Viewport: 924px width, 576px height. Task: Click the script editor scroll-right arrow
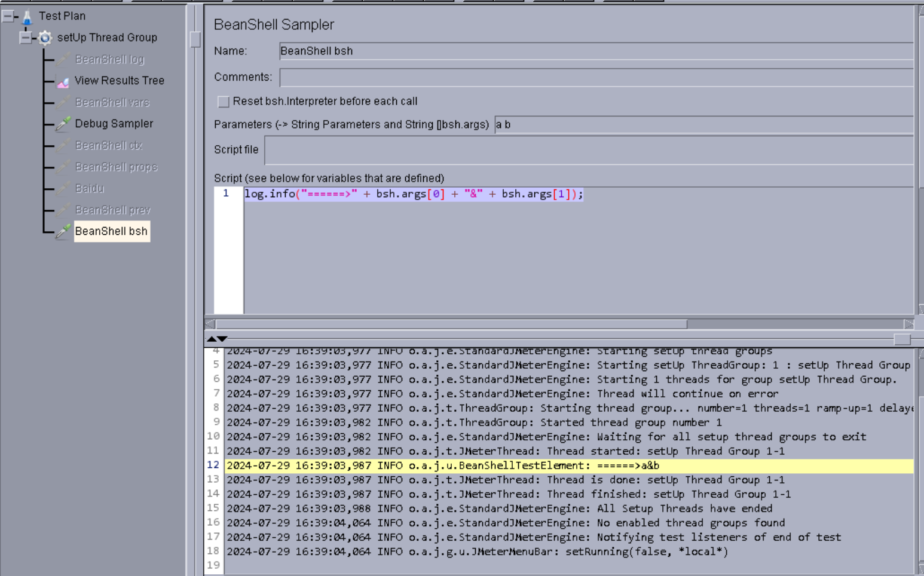[908, 324]
